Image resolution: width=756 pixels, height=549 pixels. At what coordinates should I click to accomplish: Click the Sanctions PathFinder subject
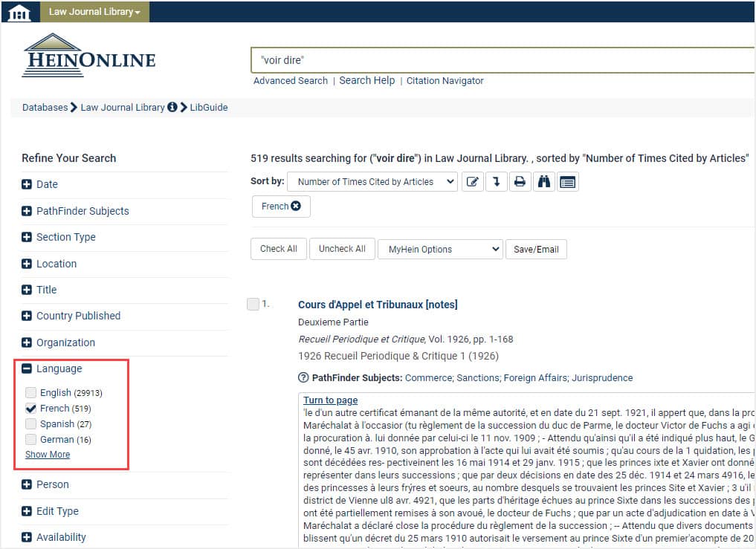pos(478,378)
